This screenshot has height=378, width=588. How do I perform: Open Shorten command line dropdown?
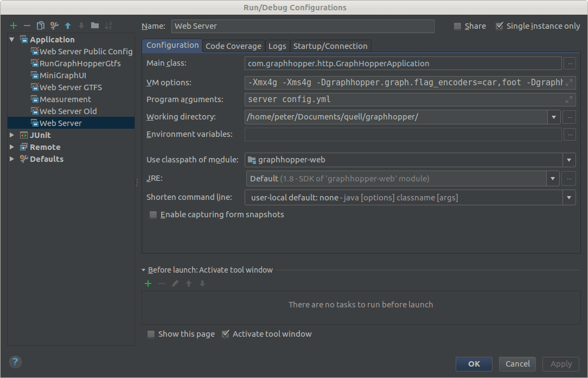tap(569, 198)
